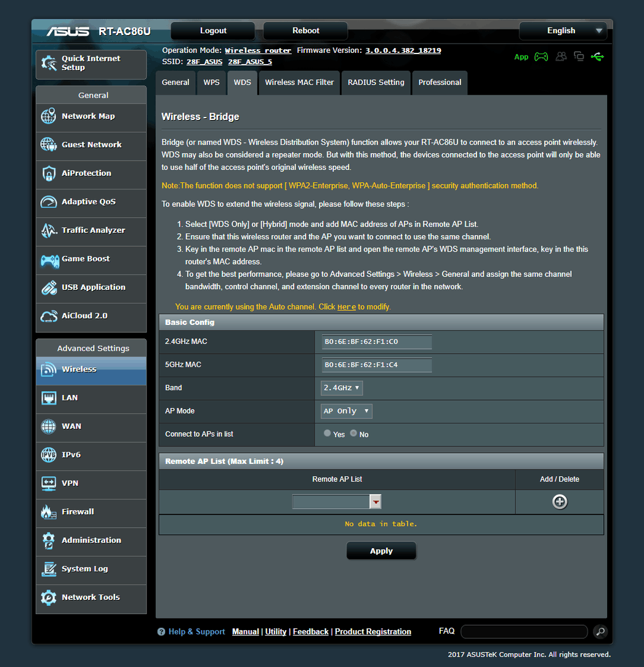
Task: Click the Adaptive QoS gauge icon
Action: point(49,202)
